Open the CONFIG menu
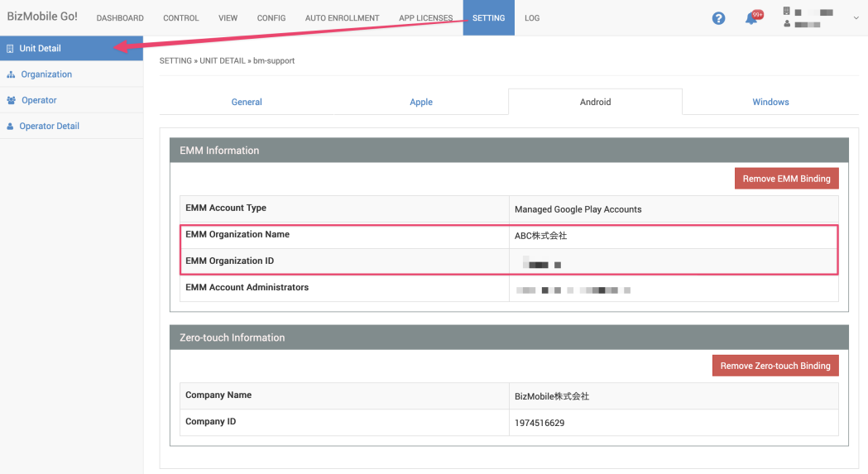The height and width of the screenshot is (474, 868). coord(271,18)
